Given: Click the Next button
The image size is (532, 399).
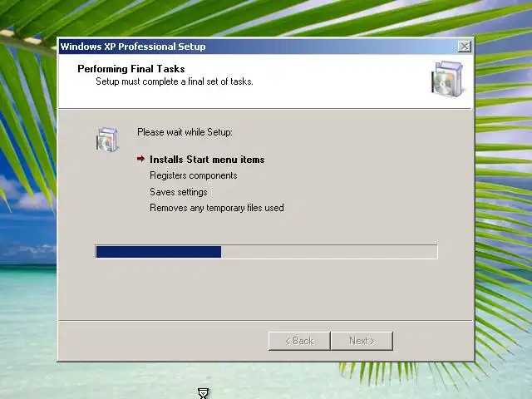Looking at the screenshot, I should pyautogui.click(x=362, y=341).
